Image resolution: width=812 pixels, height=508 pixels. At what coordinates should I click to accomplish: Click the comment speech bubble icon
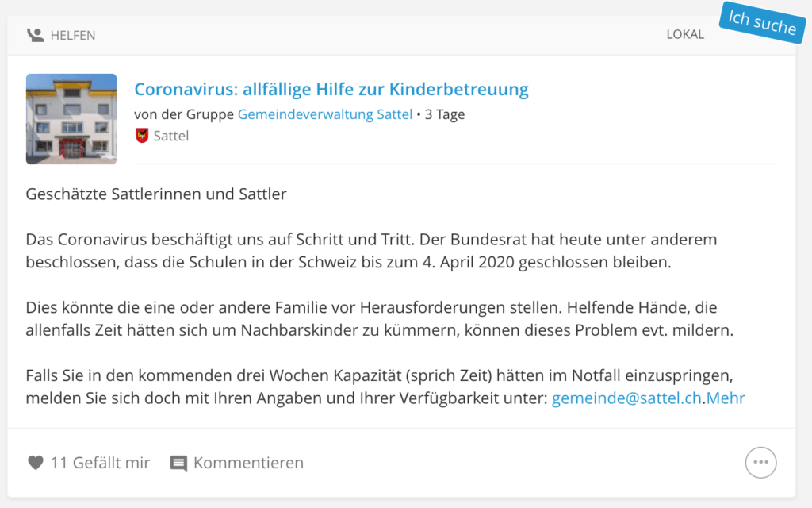(x=178, y=463)
